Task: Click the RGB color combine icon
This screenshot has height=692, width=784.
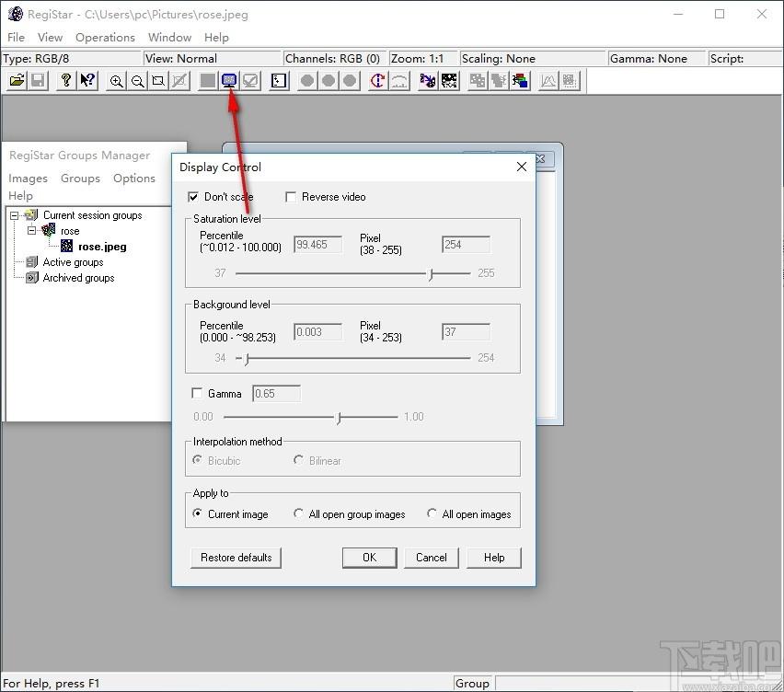Action: (x=520, y=80)
